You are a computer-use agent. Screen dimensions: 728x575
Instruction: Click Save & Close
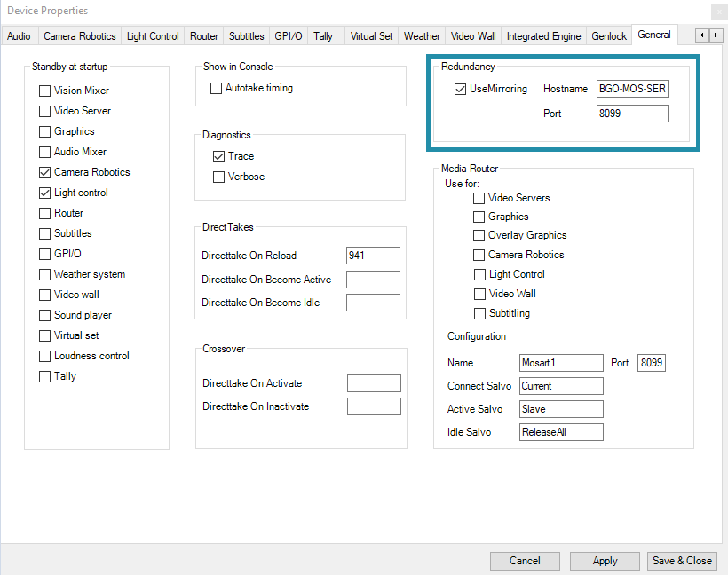pos(682,561)
